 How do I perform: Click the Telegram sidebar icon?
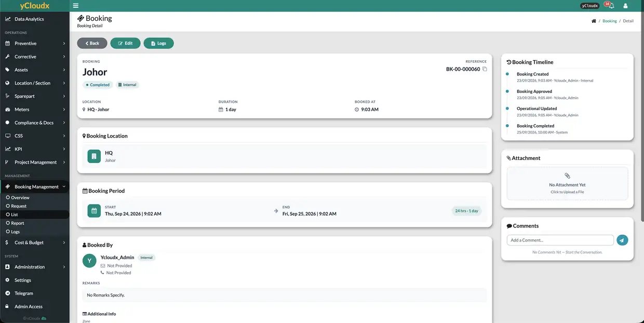[x=8, y=293]
